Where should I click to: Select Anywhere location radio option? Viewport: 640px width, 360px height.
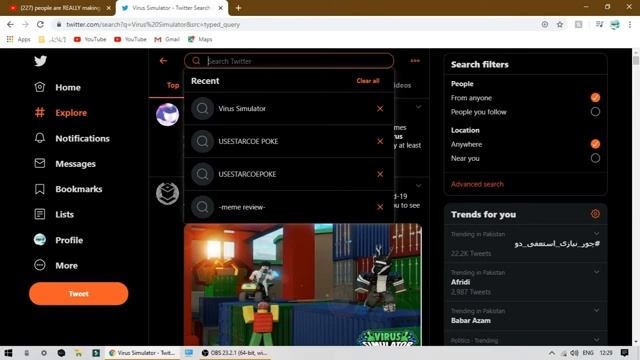[x=595, y=144]
